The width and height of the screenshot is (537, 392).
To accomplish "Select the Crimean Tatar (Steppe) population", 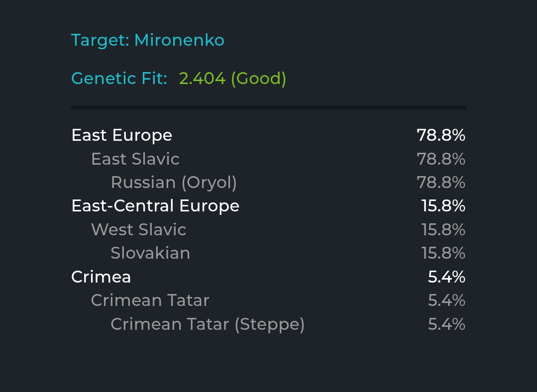I will click(208, 324).
